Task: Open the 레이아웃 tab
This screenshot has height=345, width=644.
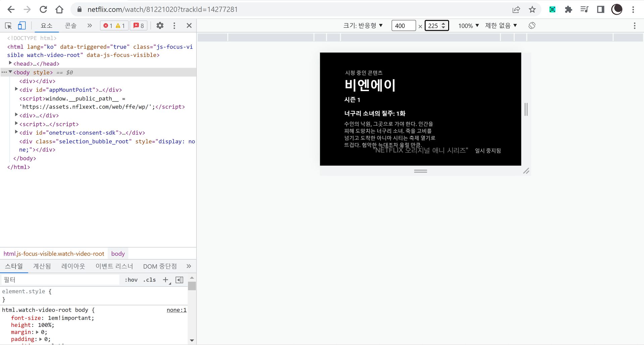Action: [x=73, y=266]
